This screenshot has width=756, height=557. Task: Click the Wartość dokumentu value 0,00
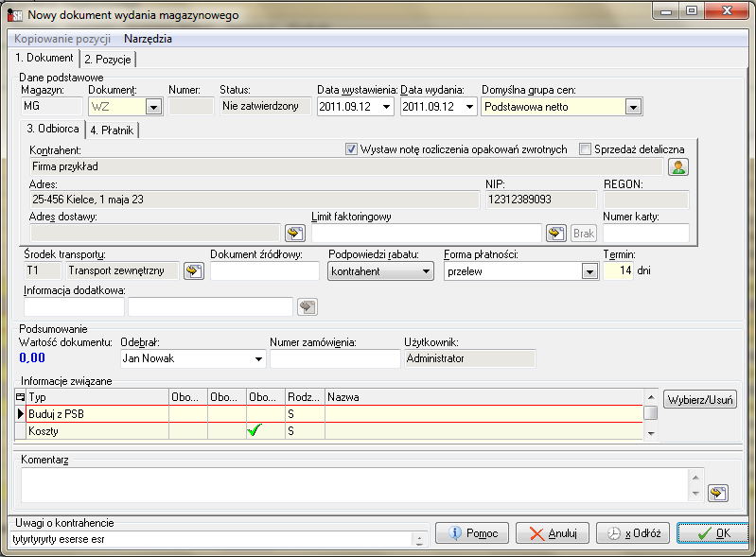click(32, 358)
